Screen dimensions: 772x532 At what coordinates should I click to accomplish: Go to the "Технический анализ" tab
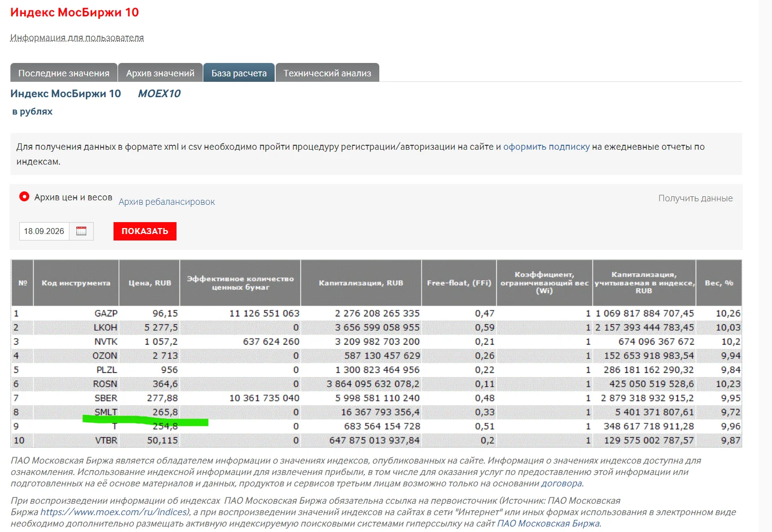[x=327, y=73]
